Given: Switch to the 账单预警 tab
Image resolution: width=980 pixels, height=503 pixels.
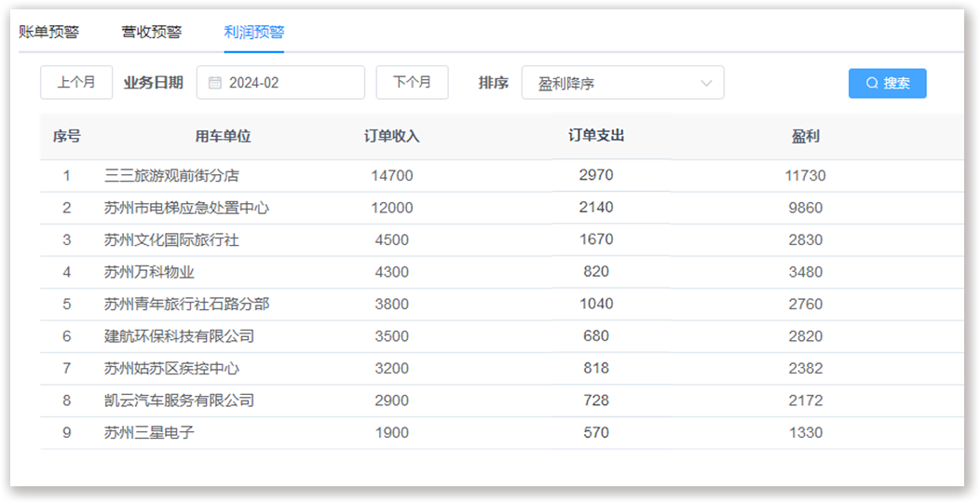Looking at the screenshot, I should point(49,32).
